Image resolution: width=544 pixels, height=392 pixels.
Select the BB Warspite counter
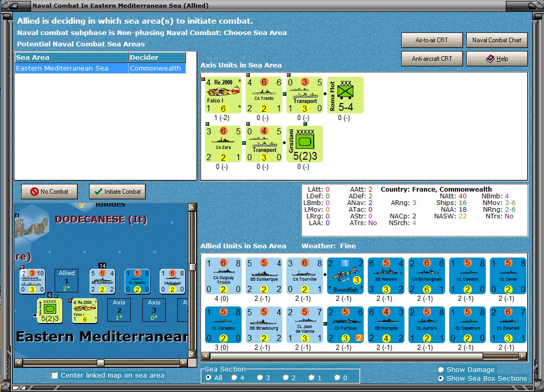(x=386, y=325)
